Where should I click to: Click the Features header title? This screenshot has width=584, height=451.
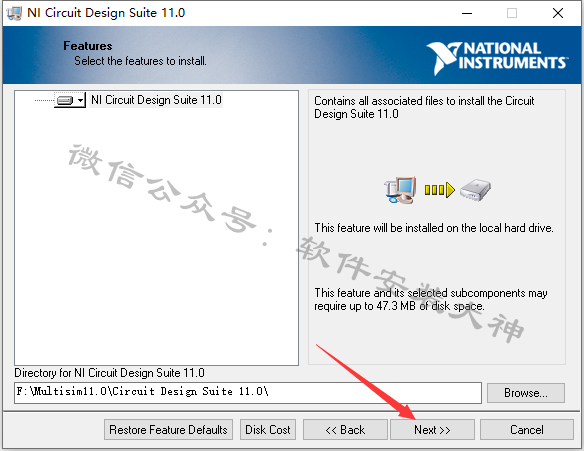click(x=88, y=46)
